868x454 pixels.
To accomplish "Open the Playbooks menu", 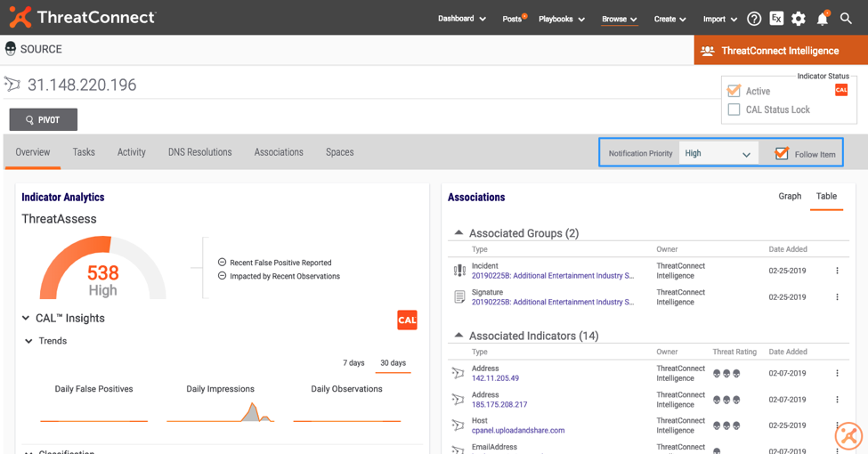I will pos(561,19).
